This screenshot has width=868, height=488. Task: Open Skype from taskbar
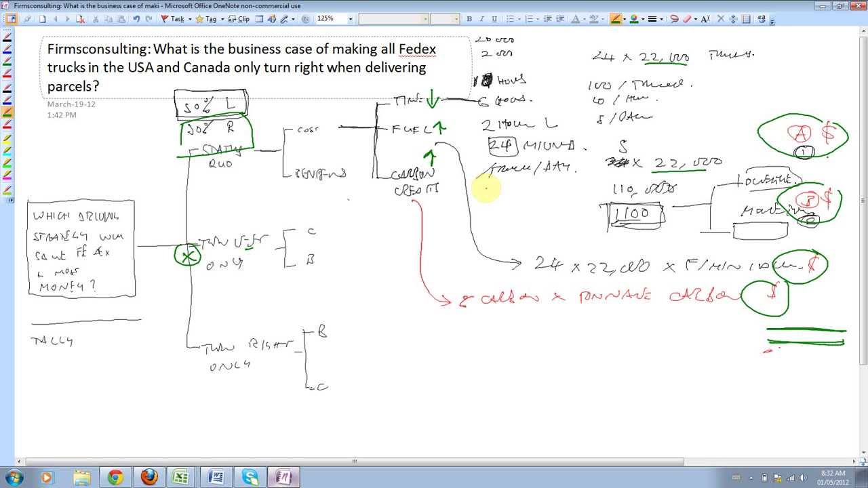pyautogui.click(x=249, y=477)
